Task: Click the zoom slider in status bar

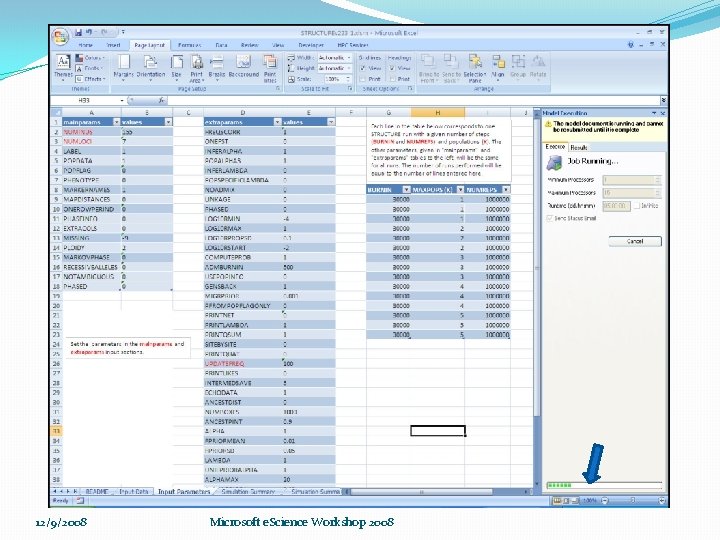Action: pos(633,501)
